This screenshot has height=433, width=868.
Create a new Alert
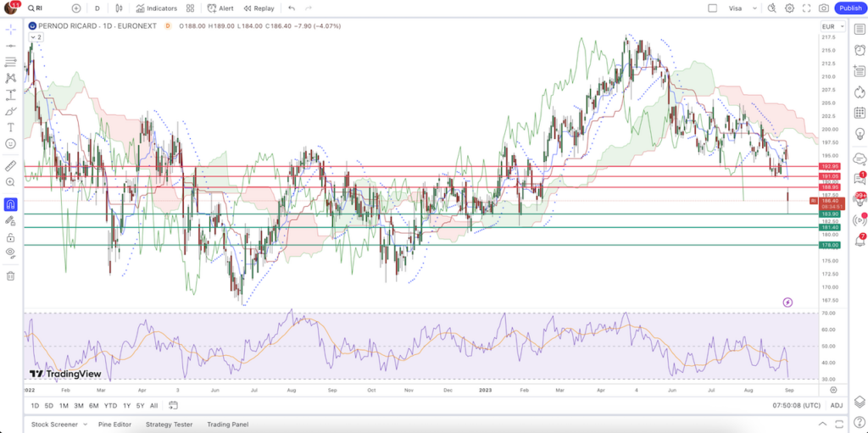click(x=221, y=8)
